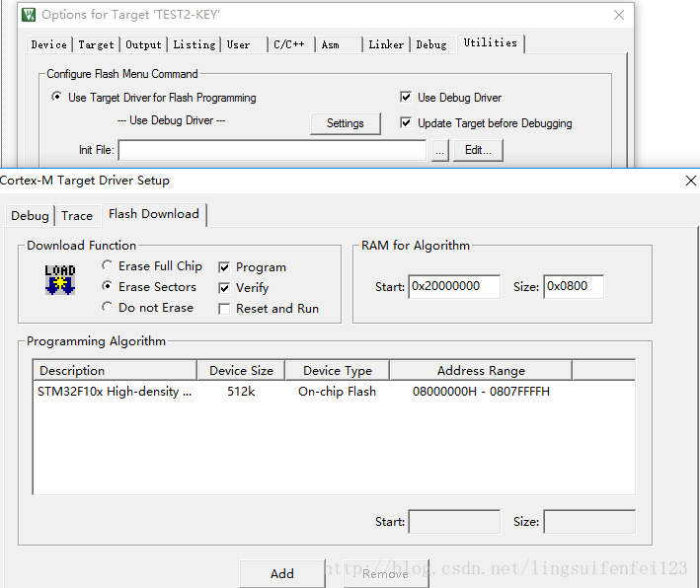Screen dimensions: 700x588
Task: Click the Init File input field
Action: (x=272, y=150)
